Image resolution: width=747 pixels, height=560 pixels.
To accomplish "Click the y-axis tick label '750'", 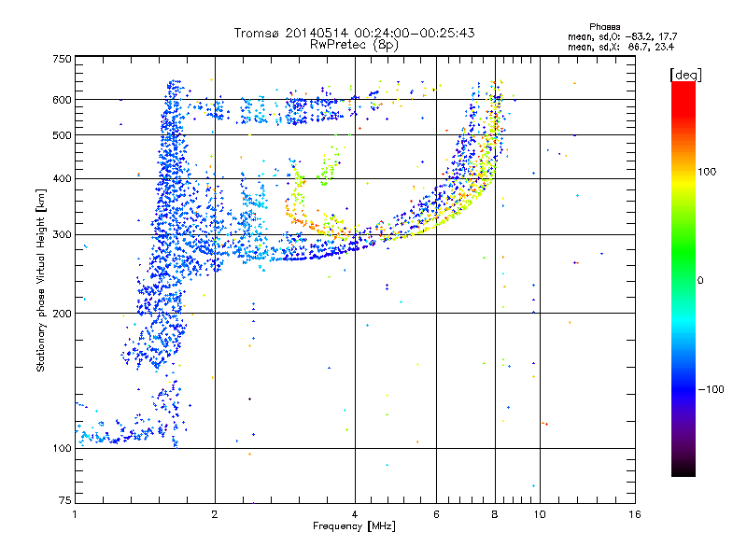I will 63,59.
